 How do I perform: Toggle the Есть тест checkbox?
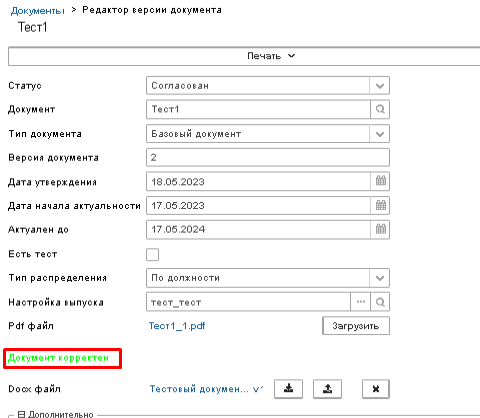coord(152,254)
